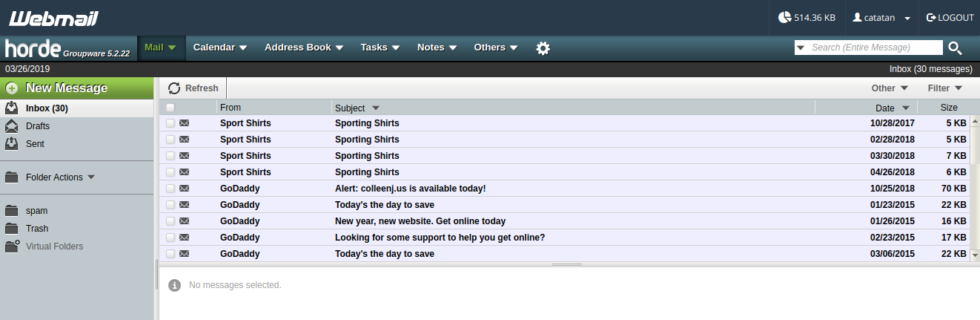This screenshot has height=320, width=980.
Task: Open the Sent folder icon
Action: tap(12, 144)
